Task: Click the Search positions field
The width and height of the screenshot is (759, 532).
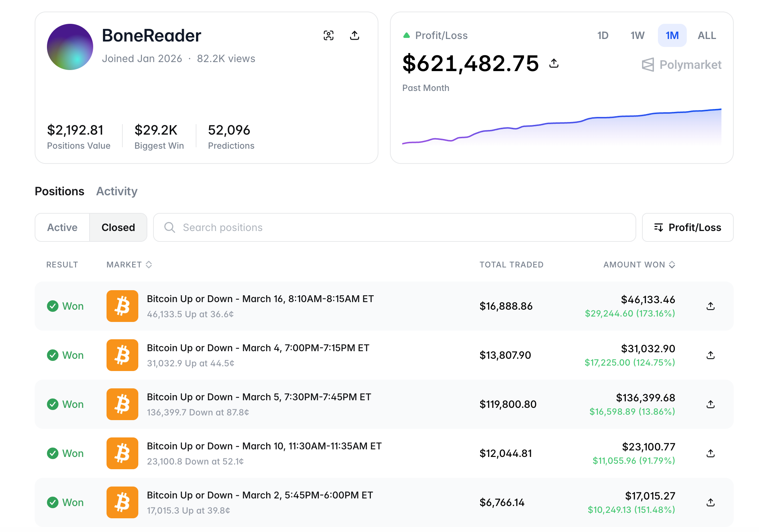Action: tap(394, 227)
